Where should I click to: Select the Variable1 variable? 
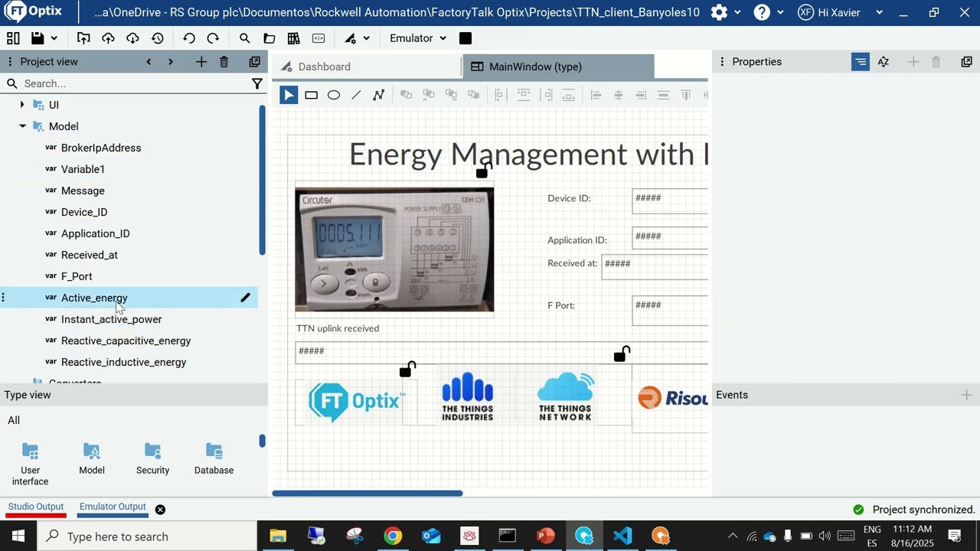click(x=83, y=169)
